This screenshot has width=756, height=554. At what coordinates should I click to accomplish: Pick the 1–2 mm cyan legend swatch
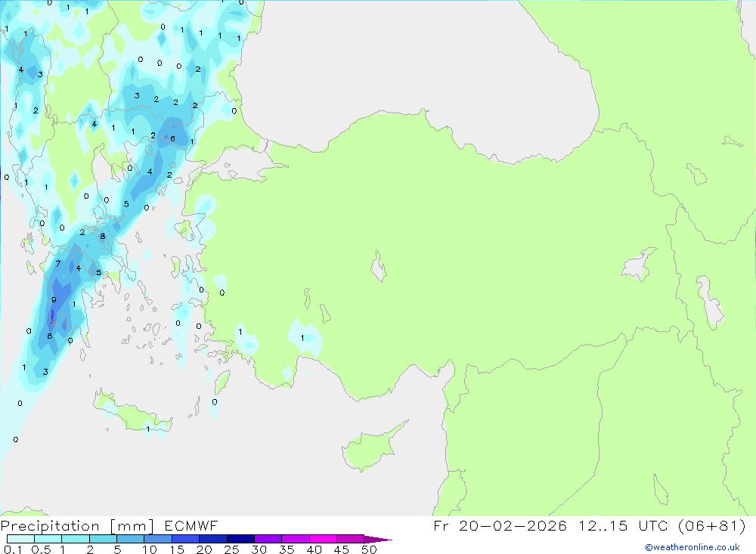[75, 539]
